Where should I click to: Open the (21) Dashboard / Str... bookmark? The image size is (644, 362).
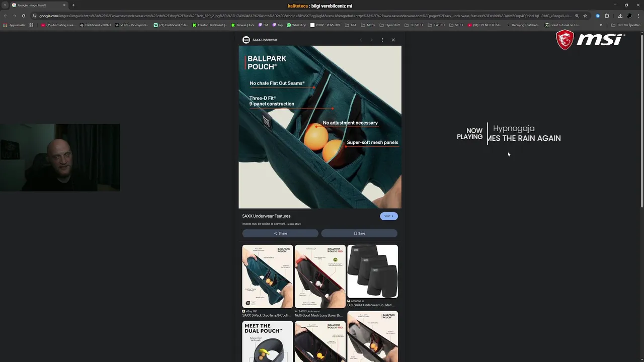pos(171,25)
